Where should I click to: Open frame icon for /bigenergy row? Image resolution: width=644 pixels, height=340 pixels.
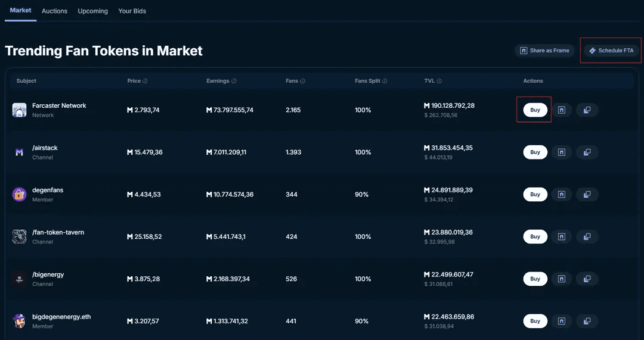(562, 279)
